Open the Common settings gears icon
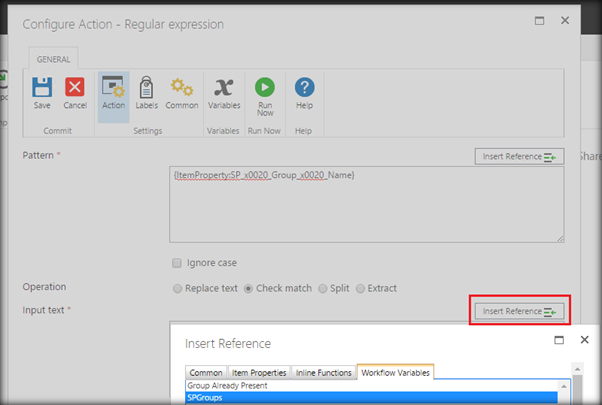The width and height of the screenshot is (602, 405). tap(182, 87)
